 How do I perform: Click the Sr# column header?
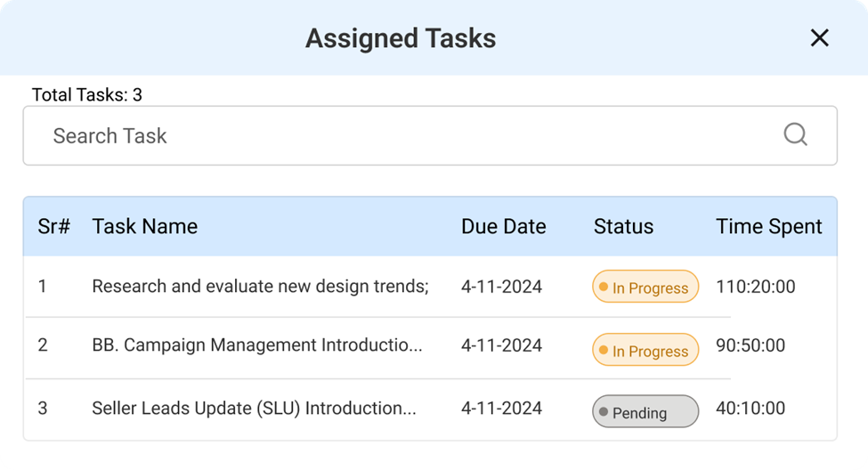(53, 226)
